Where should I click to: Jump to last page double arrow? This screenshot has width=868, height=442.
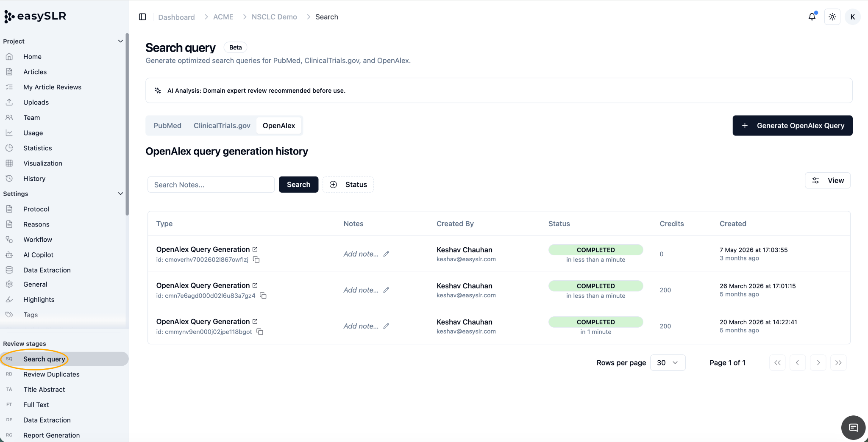[838, 363]
